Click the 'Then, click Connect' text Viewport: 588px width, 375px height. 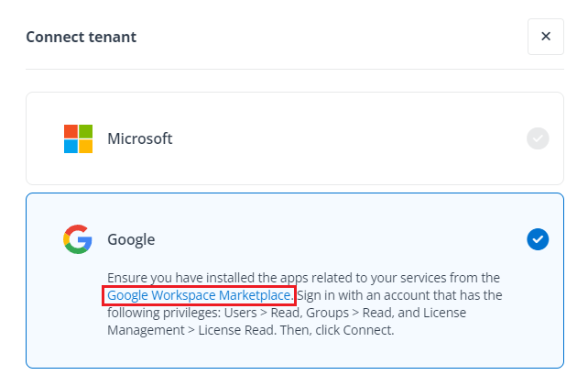point(332,330)
